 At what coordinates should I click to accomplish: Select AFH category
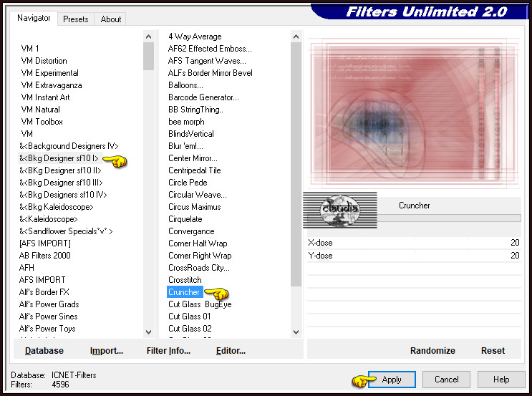point(26,268)
